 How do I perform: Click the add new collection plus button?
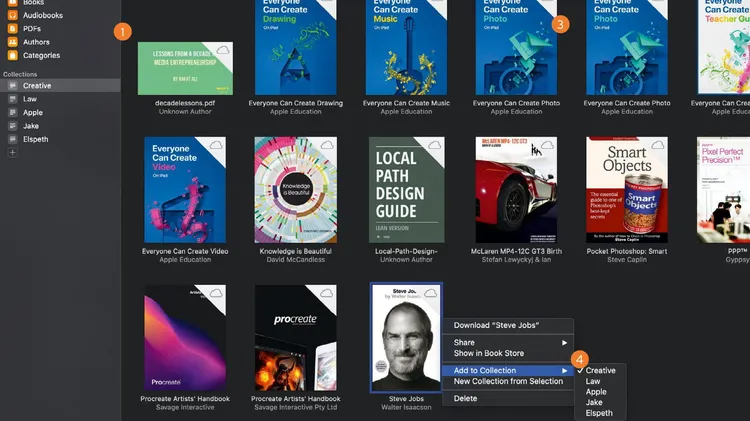(13, 152)
